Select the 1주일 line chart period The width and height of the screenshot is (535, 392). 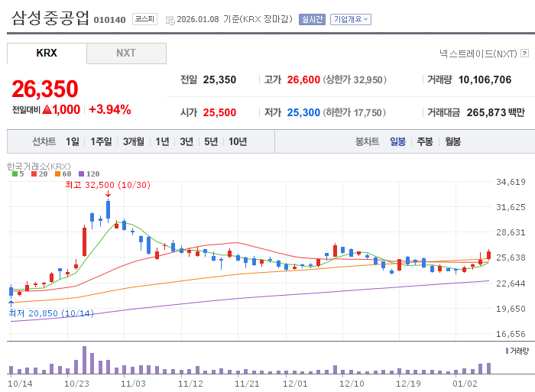coord(101,141)
